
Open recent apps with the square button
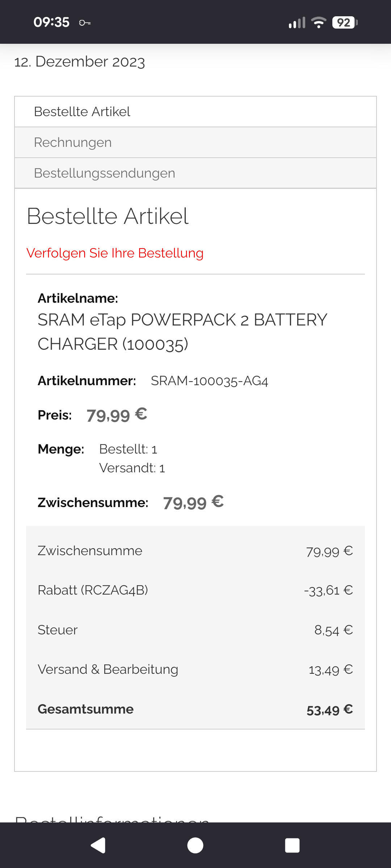(292, 845)
